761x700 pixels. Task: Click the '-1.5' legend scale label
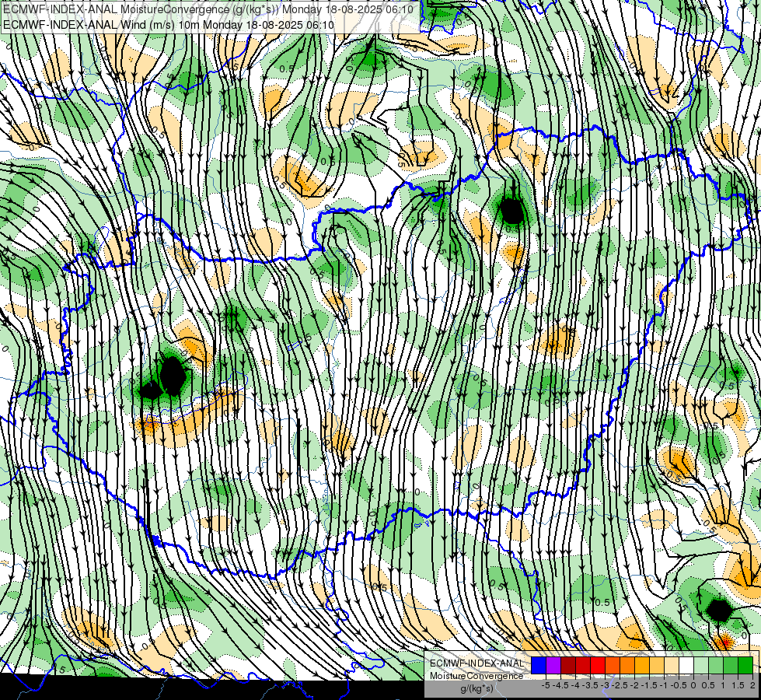point(649,685)
